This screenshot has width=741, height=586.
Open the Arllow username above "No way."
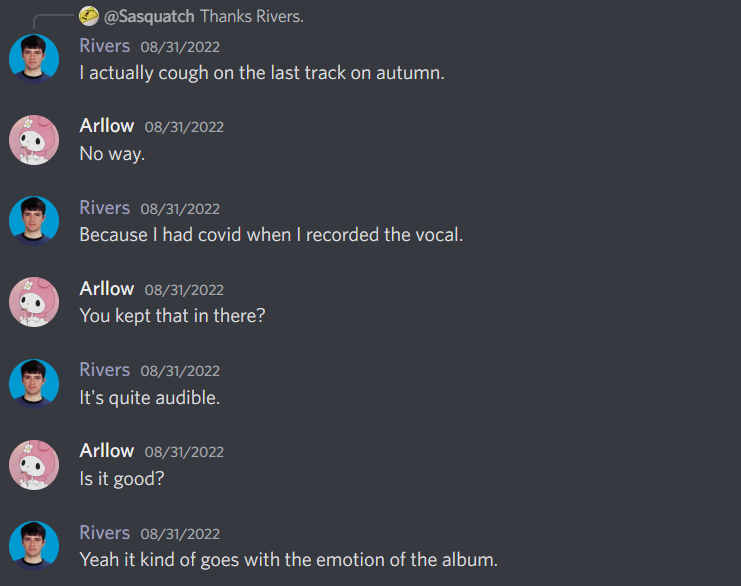106,126
